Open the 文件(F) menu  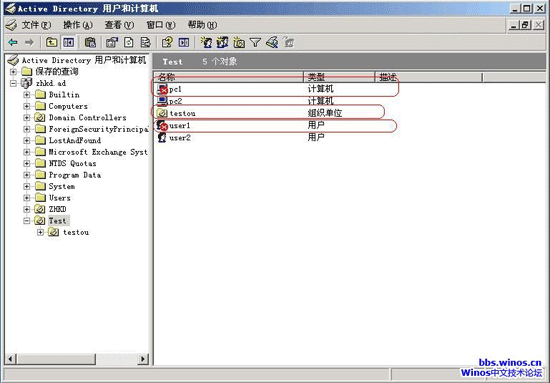click(x=36, y=25)
